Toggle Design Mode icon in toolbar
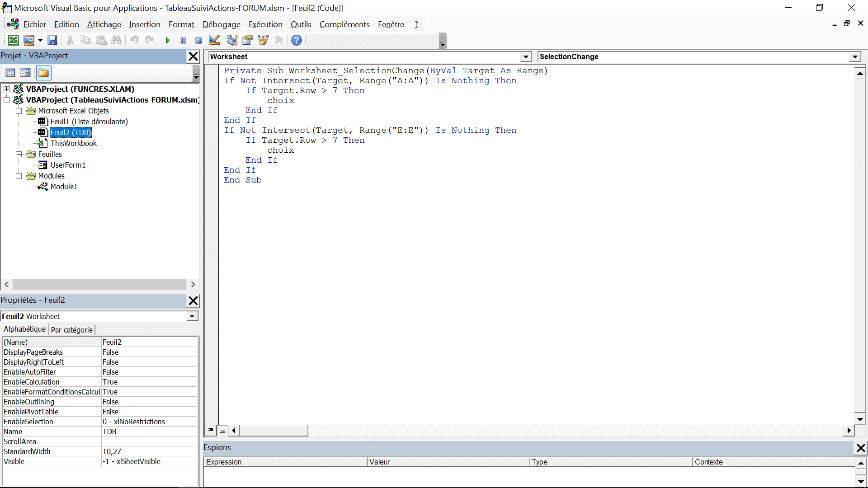 pos(214,40)
